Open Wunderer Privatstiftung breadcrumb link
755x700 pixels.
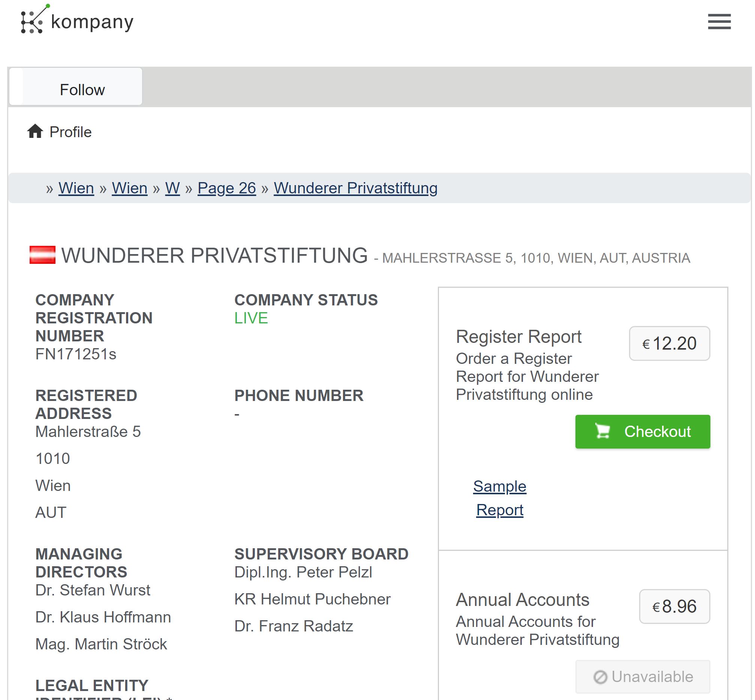[x=355, y=188]
